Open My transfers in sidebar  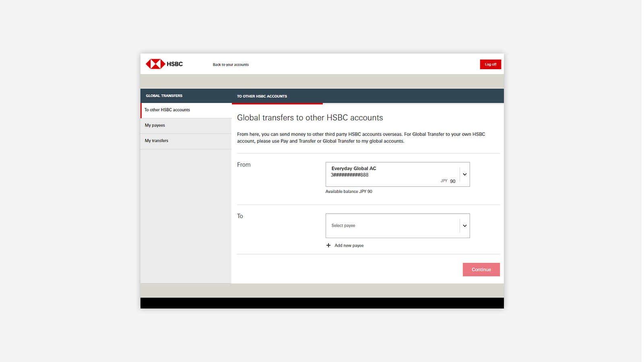tap(186, 141)
